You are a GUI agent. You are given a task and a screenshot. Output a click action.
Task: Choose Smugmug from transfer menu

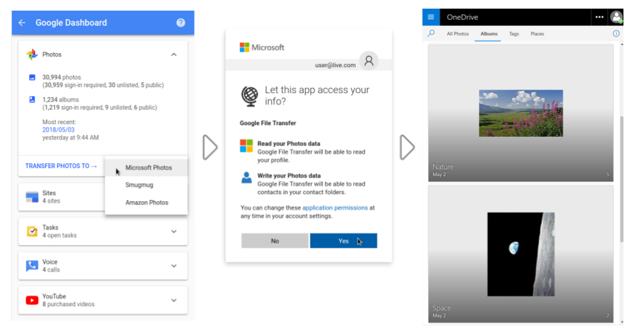click(146, 185)
